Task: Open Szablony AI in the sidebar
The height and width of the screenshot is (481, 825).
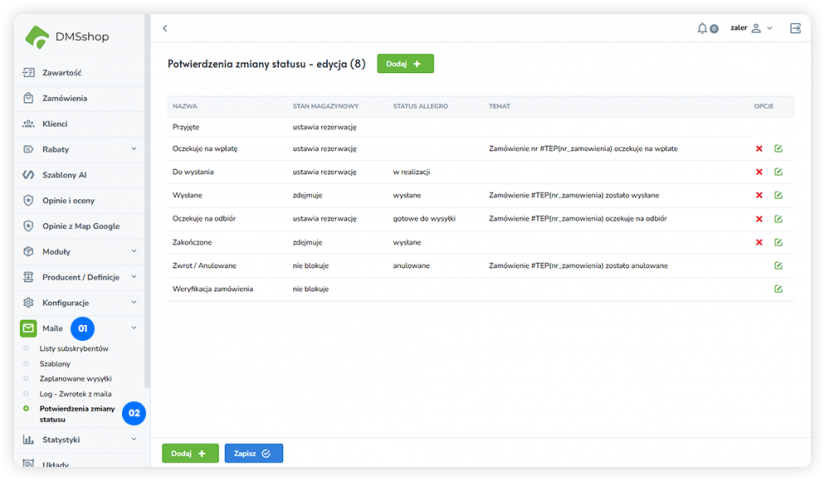Action: (64, 175)
